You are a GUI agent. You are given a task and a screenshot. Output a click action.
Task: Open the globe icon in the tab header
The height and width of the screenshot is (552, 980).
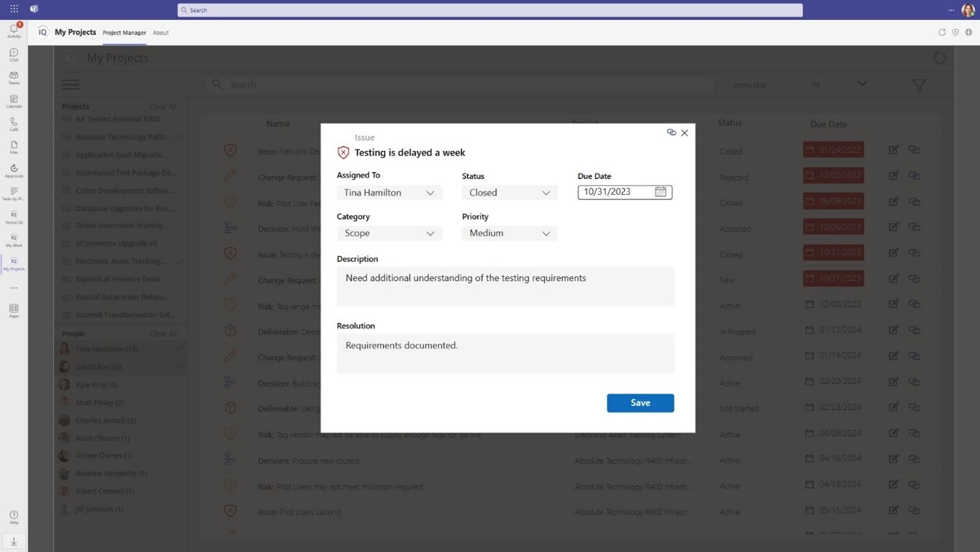(968, 32)
